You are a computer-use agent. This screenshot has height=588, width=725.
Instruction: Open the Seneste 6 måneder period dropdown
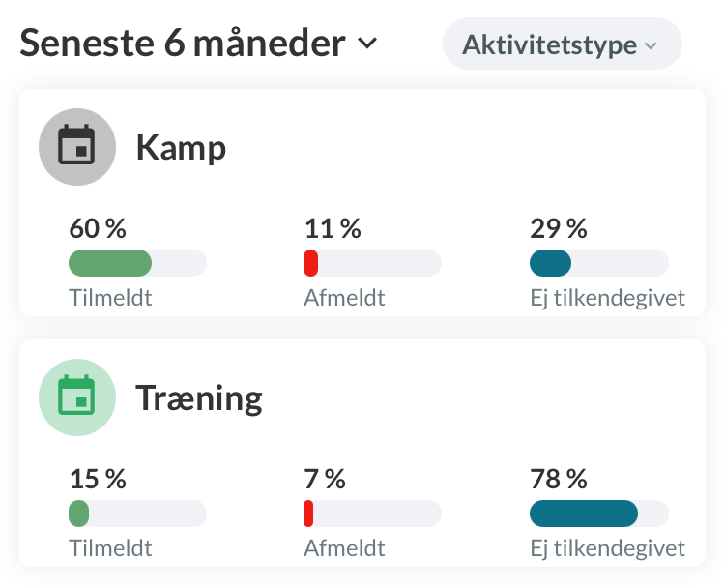[184, 44]
